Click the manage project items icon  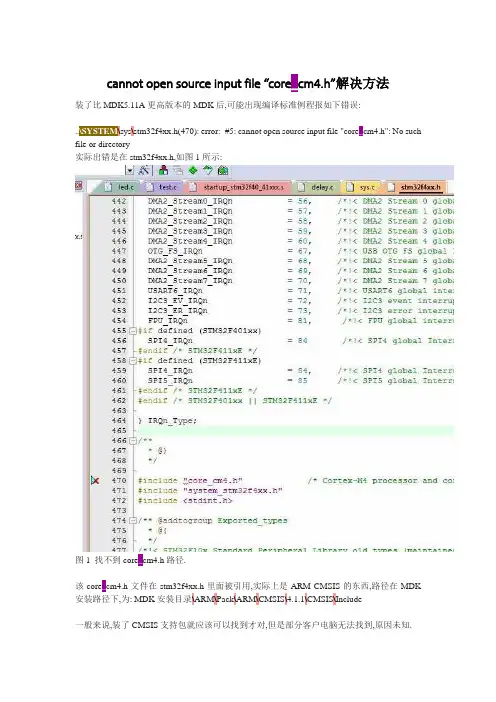tap(163, 170)
